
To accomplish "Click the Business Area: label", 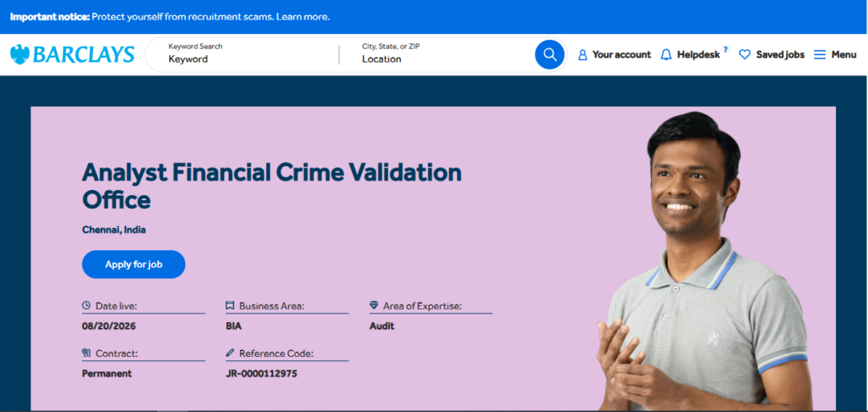I will (272, 306).
